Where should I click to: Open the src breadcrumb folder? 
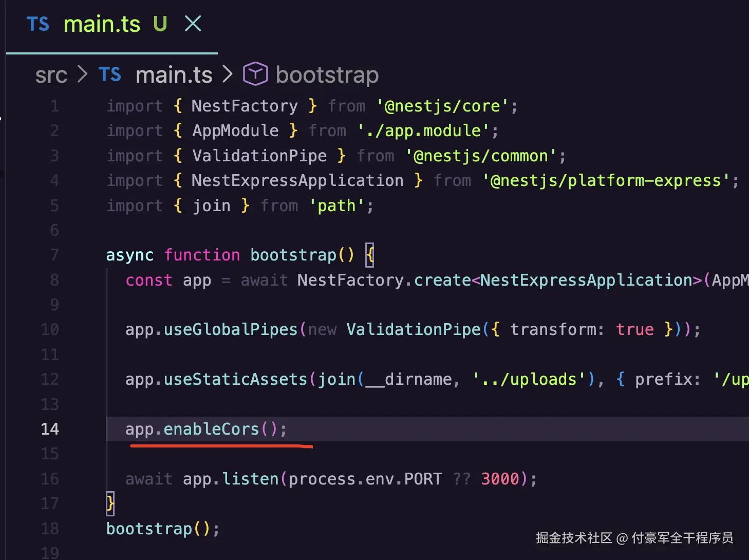coord(51,75)
